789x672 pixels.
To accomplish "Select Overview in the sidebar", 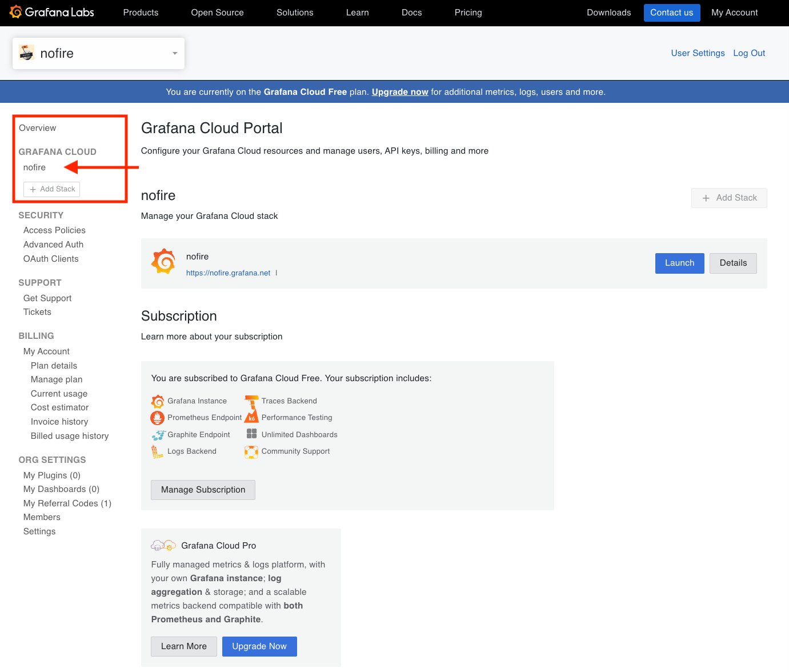I will pyautogui.click(x=38, y=128).
